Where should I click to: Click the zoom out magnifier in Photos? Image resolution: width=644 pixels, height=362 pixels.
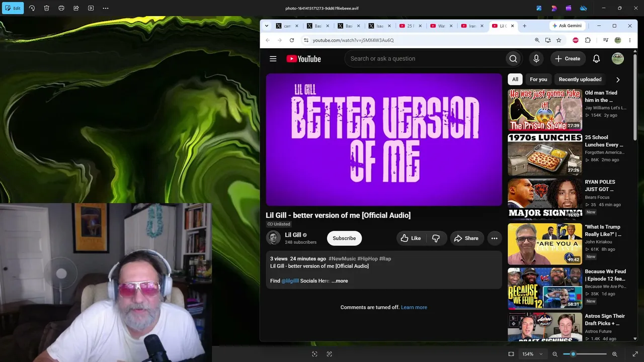click(x=555, y=354)
